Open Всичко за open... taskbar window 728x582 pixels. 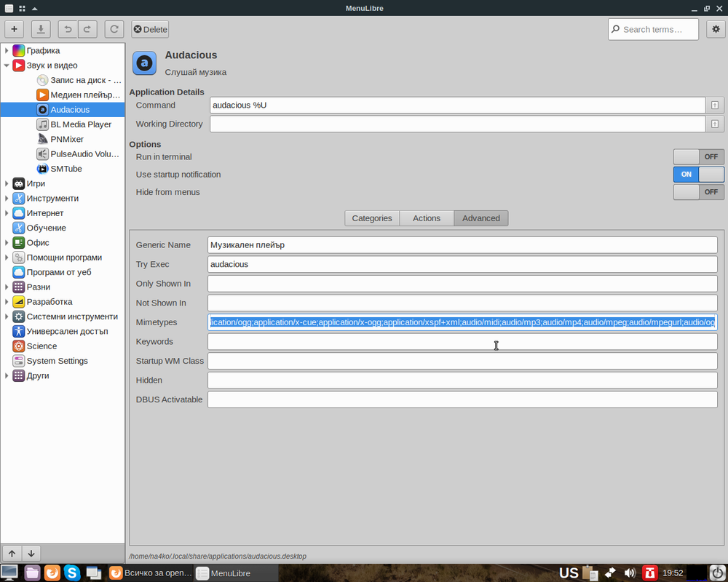pos(151,573)
